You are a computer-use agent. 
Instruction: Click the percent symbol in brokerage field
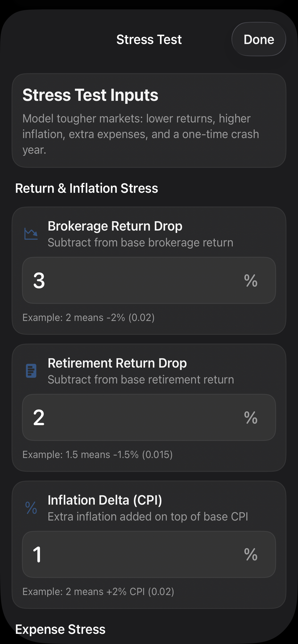[251, 281]
